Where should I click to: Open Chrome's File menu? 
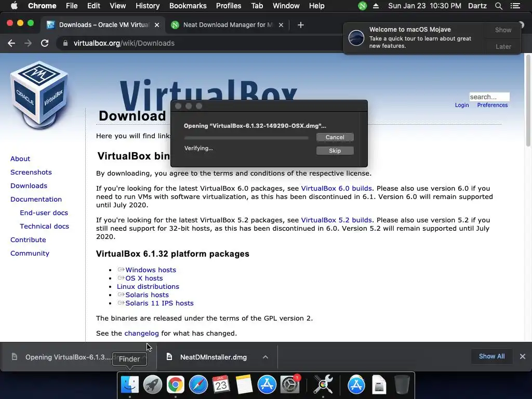coord(72,6)
